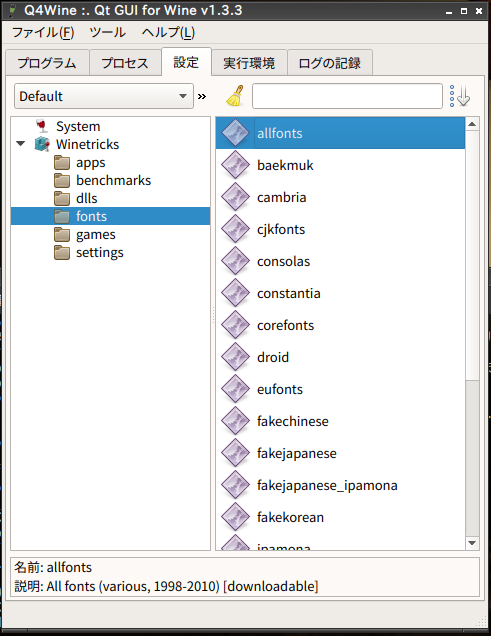Select the cambria list entry

[341, 197]
